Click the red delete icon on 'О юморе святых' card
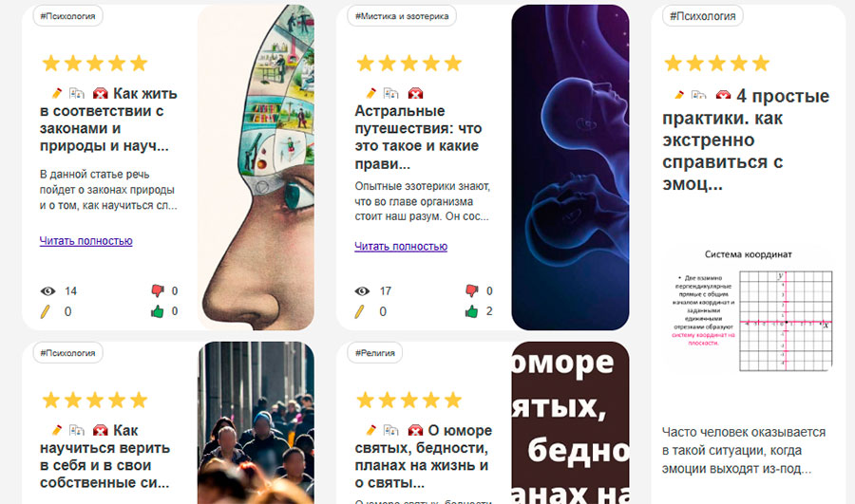The image size is (855, 504). [x=415, y=431]
